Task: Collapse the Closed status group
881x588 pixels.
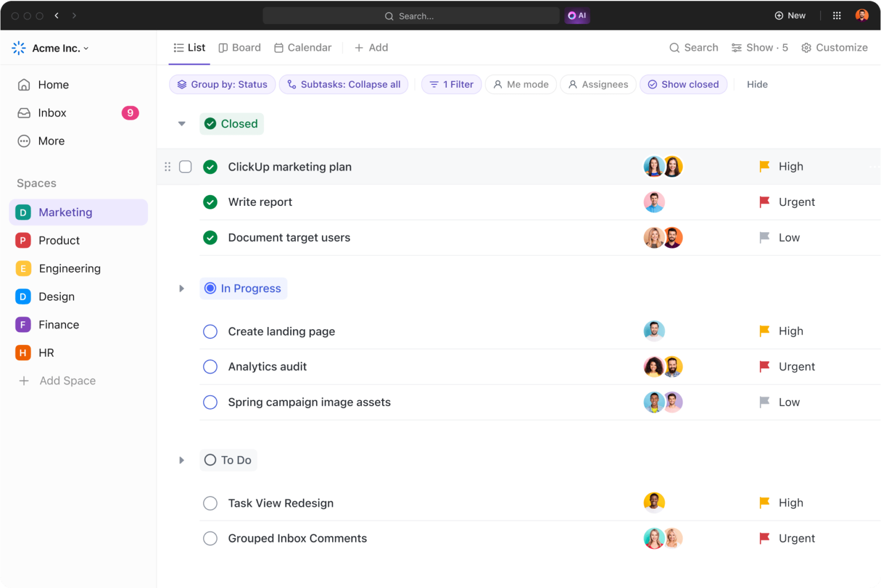Action: point(182,124)
